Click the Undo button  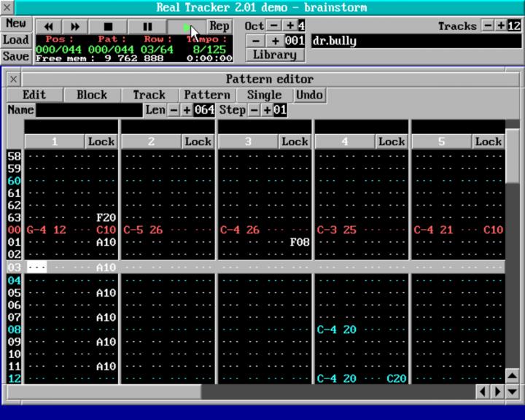309,95
